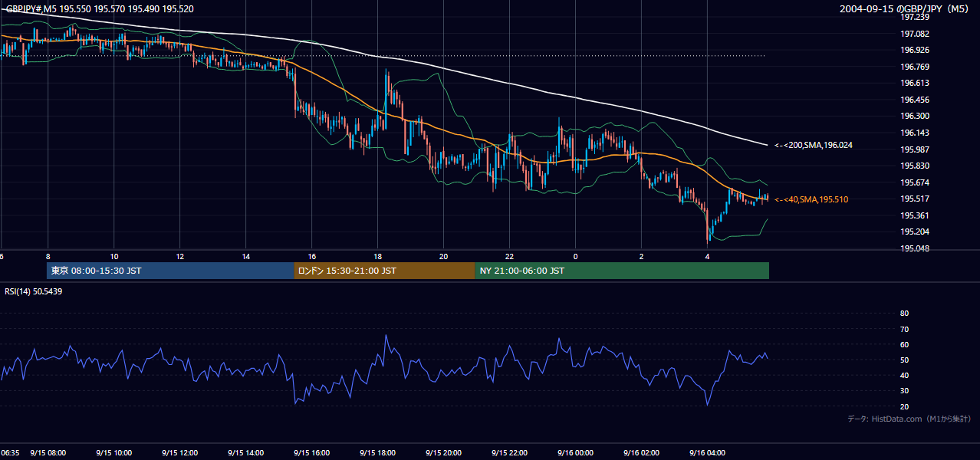The image size is (980, 460).
Task: Click the 40 SMA 195.510 indicator label
Action: [811, 199]
